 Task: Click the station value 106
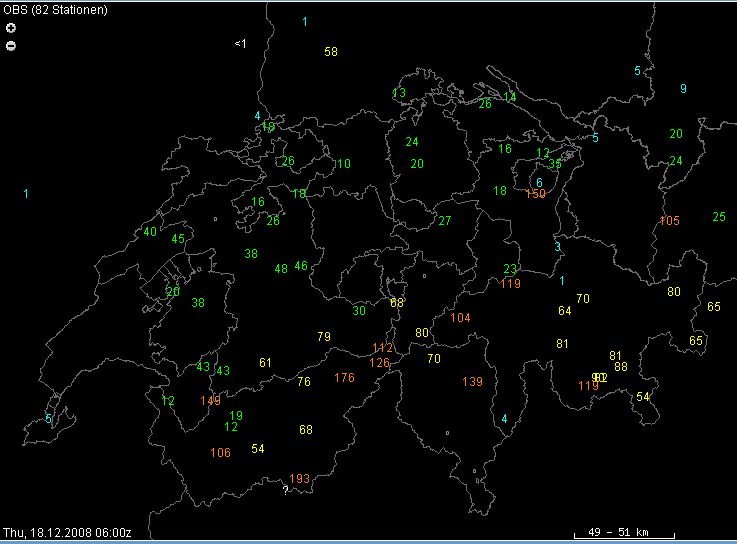click(220, 453)
